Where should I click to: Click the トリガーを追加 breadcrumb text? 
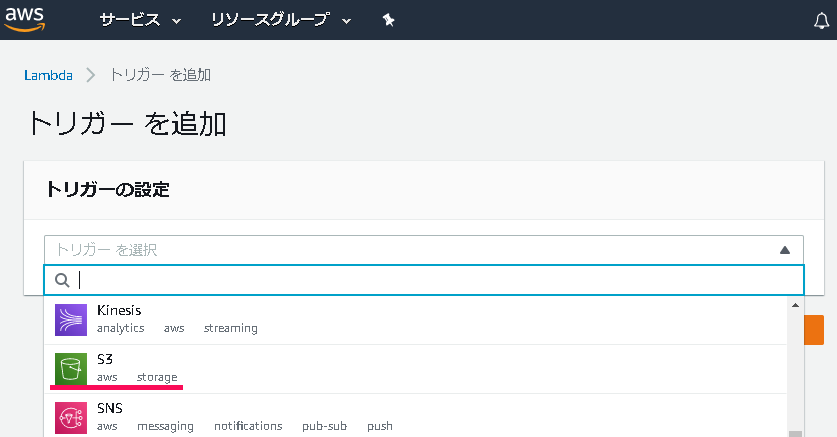pyautogui.click(x=160, y=75)
